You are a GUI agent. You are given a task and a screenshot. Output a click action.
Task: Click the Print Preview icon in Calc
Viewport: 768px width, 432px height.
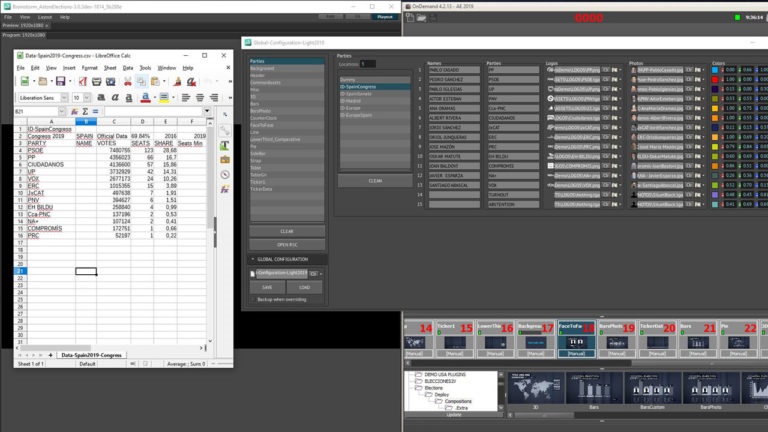point(111,81)
